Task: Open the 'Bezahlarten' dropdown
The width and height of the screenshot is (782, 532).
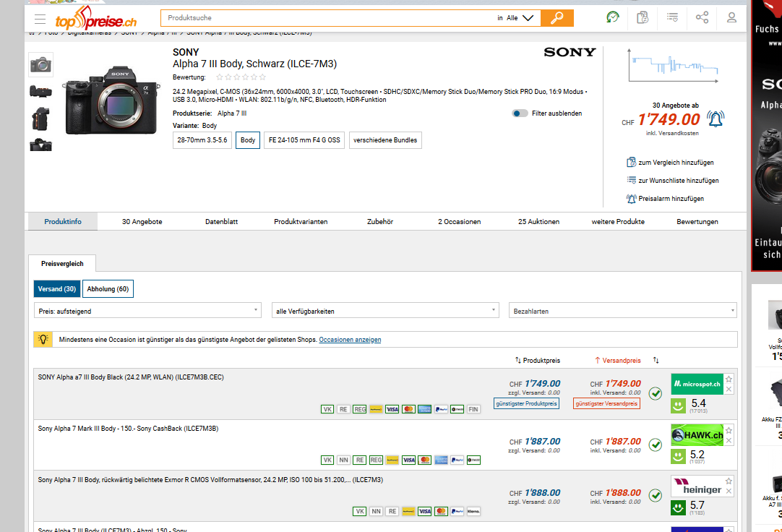Action: pos(622,311)
